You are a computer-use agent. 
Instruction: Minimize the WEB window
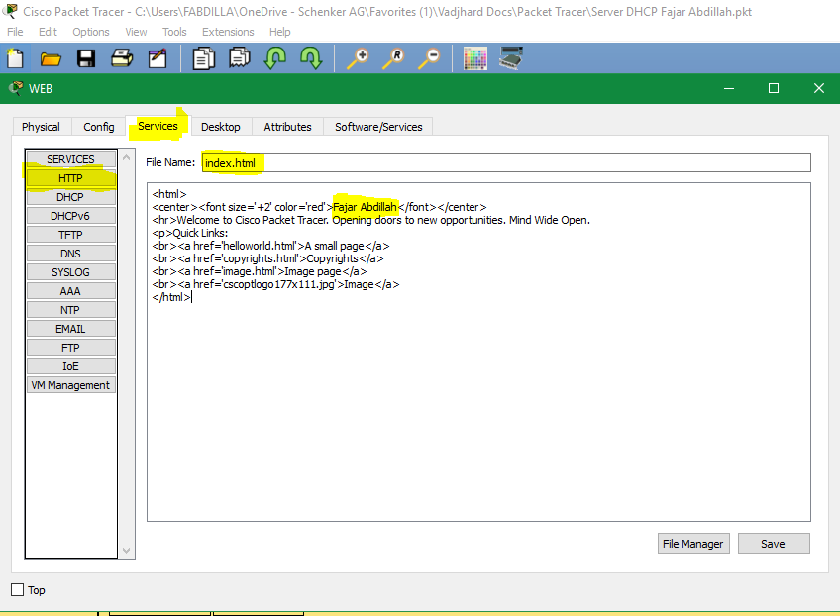(x=729, y=88)
